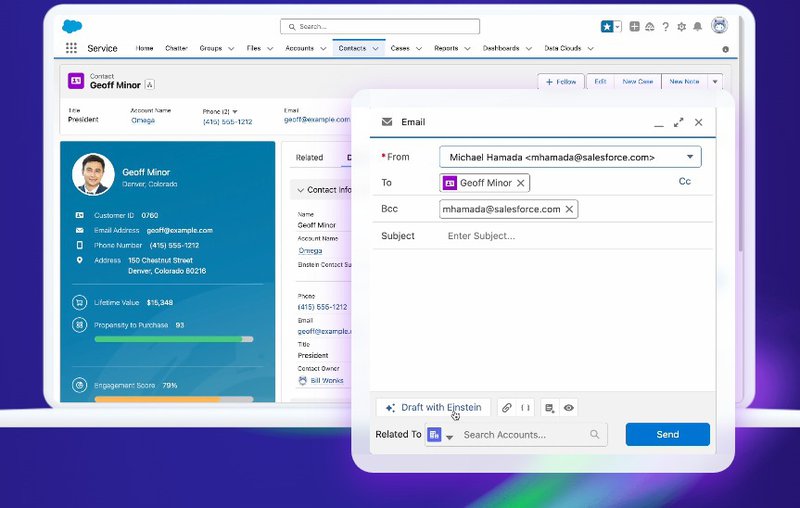
Task: Click Geoff Minor's profile photo
Action: click(x=93, y=174)
